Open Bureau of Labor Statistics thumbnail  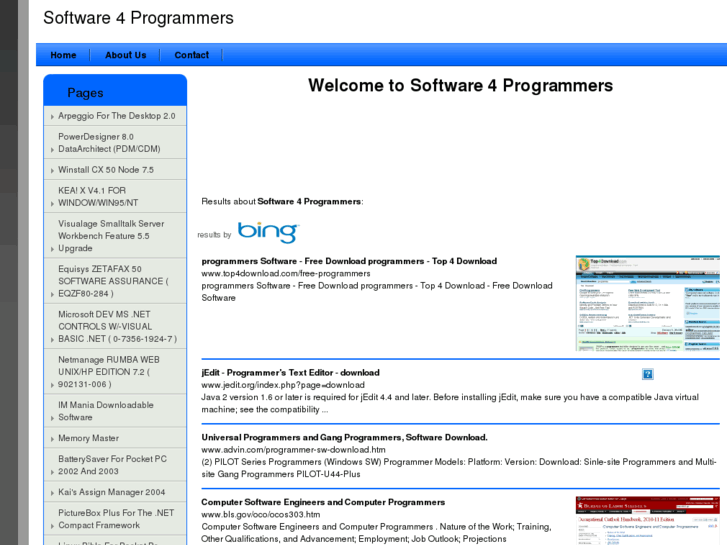point(647,520)
